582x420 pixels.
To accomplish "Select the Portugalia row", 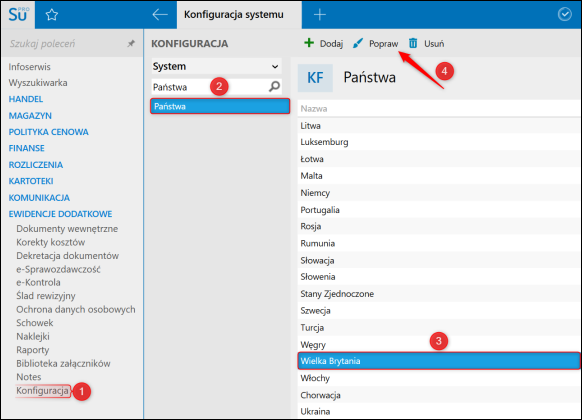I will point(438,210).
